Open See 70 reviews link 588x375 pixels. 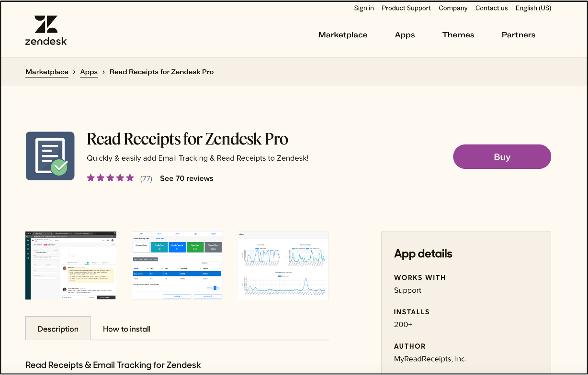tap(186, 178)
